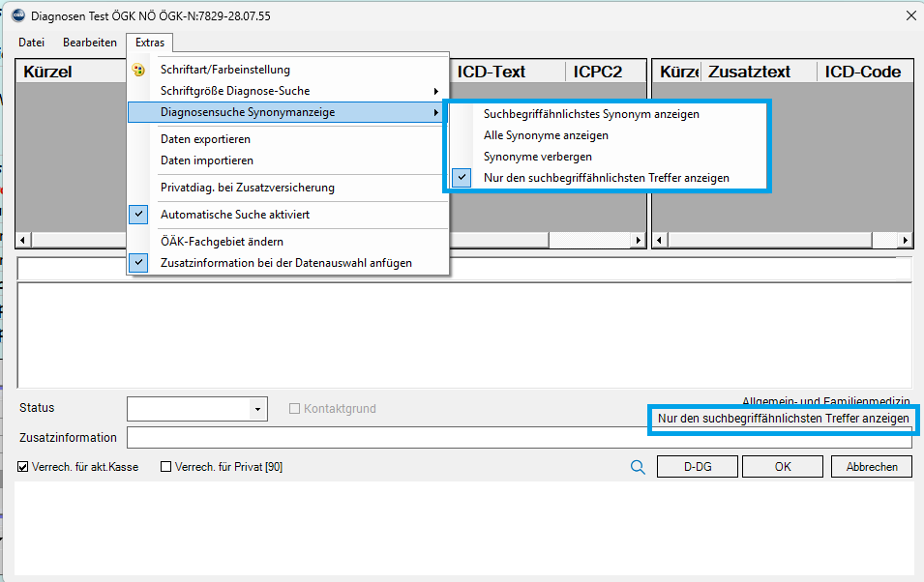Choose Synonyme verbergen option
The height and width of the screenshot is (582, 924).
(538, 157)
